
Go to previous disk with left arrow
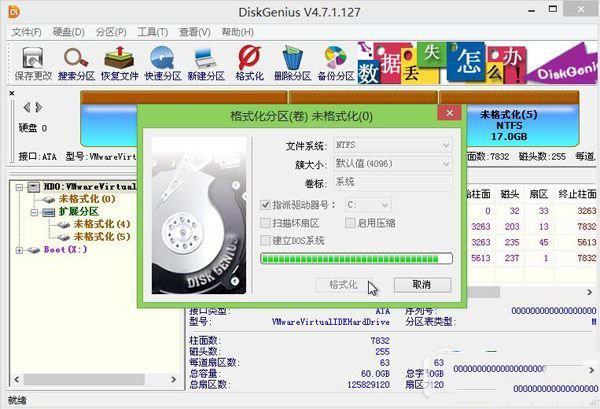coord(27,107)
